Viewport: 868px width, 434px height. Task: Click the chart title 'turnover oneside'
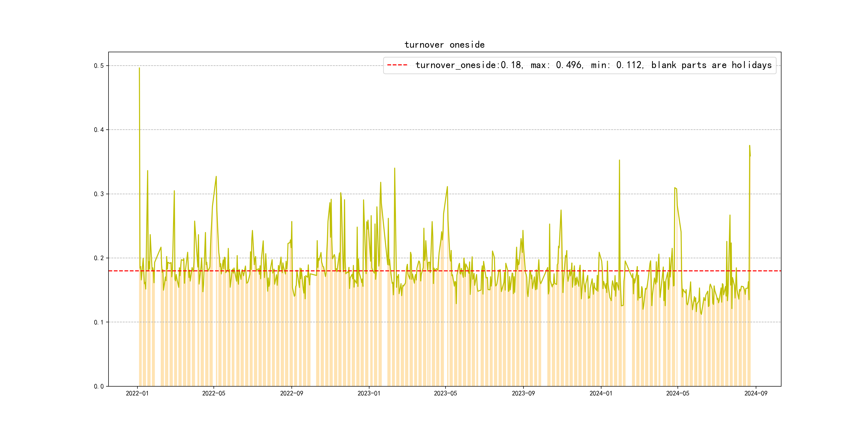point(444,45)
